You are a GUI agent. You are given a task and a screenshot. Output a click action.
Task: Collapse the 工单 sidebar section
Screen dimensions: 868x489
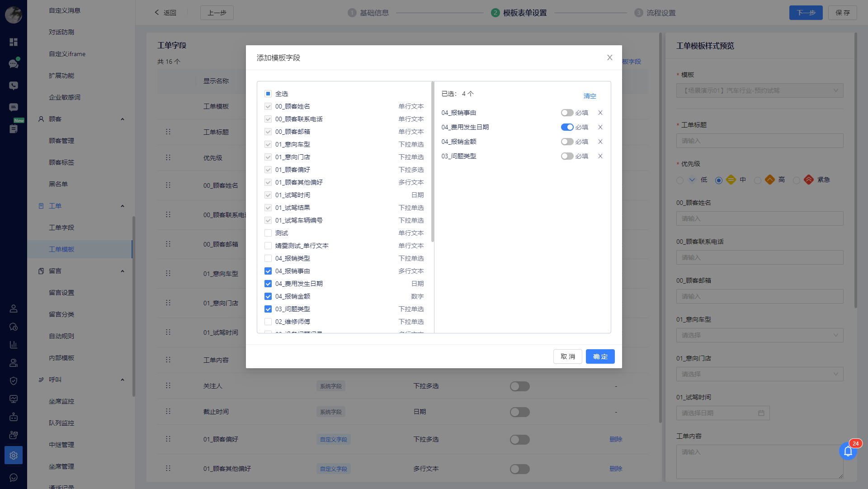[x=123, y=206]
